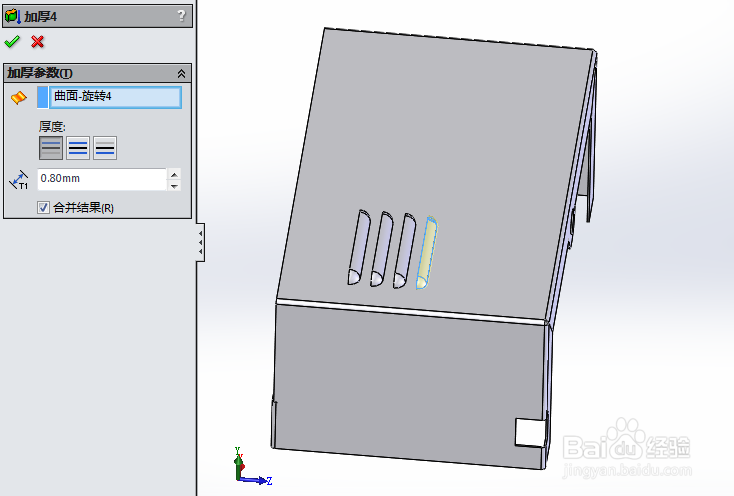Select thicken side 2 option
Screen dimensions: 734x496
point(105,148)
